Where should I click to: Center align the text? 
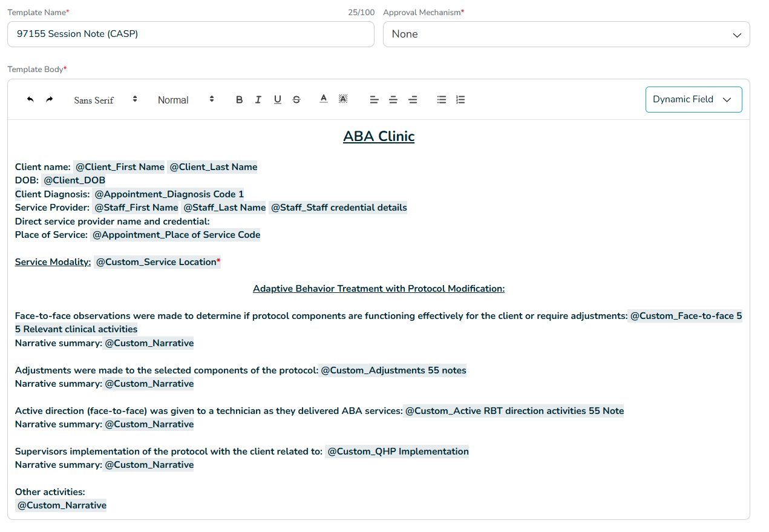coord(393,100)
